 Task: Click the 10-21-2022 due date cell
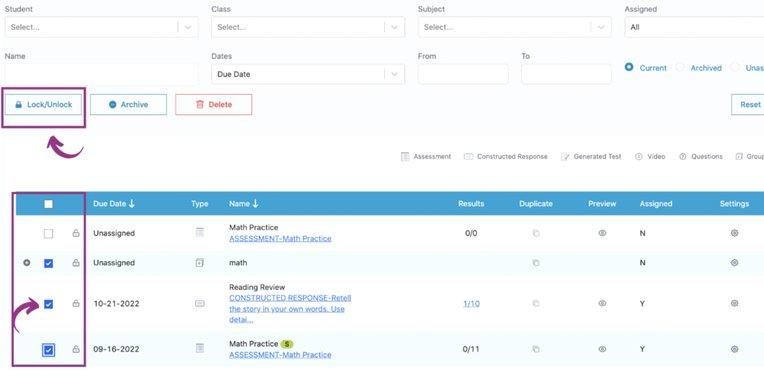pos(116,303)
